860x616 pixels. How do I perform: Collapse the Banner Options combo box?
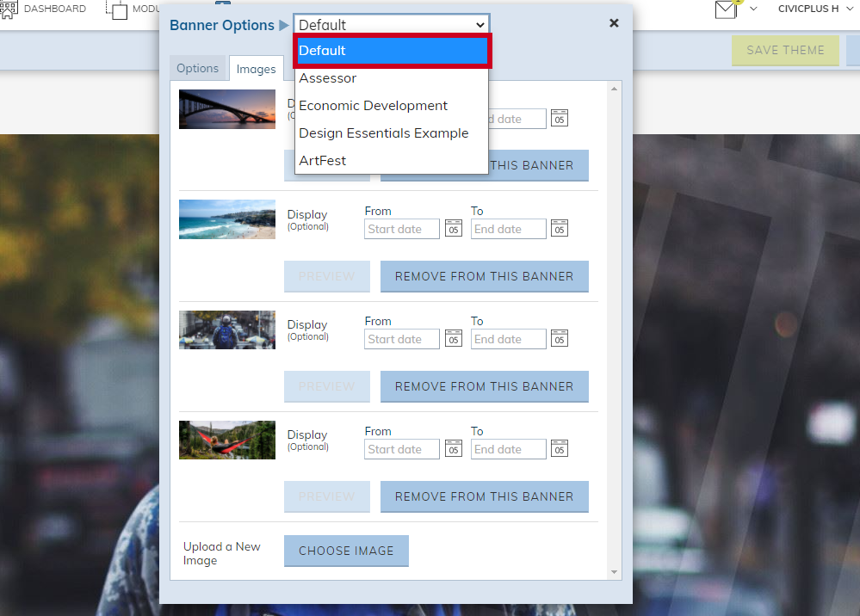392,25
